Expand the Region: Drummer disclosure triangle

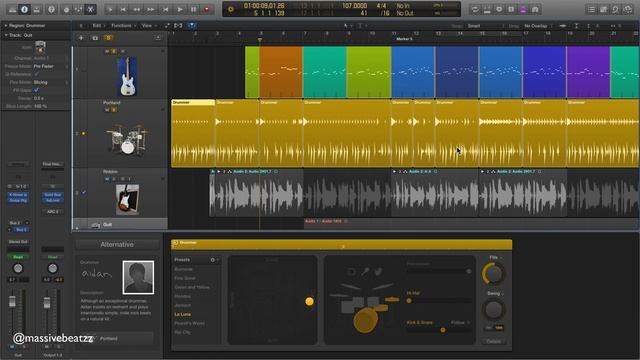coord(6,25)
